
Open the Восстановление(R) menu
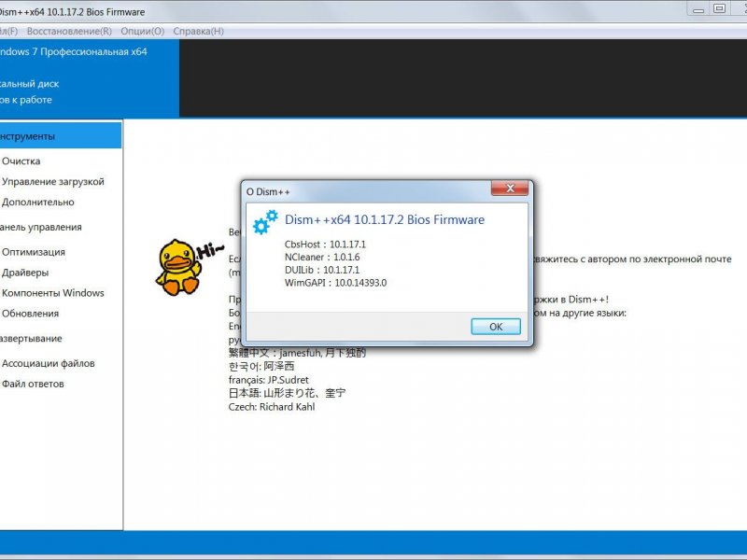(69, 31)
